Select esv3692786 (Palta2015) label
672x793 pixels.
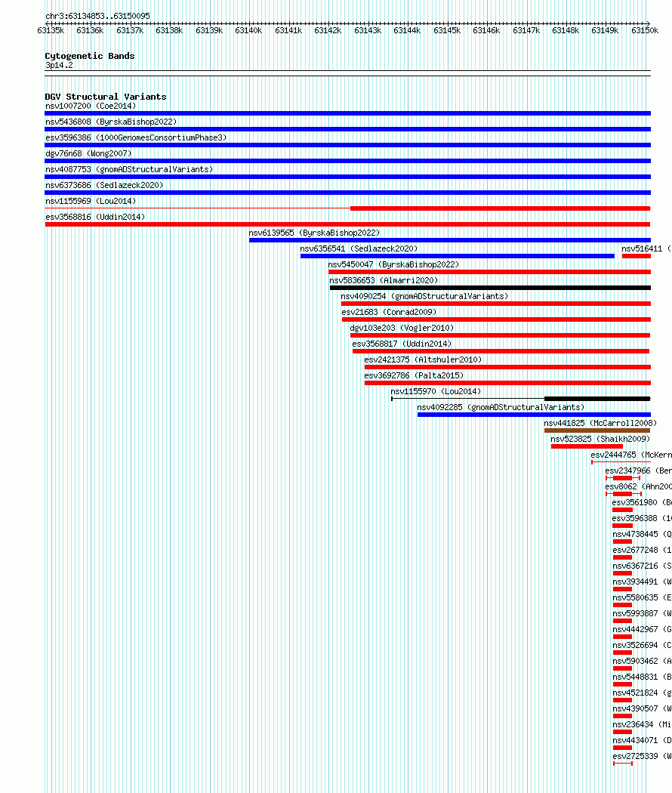[x=414, y=375]
